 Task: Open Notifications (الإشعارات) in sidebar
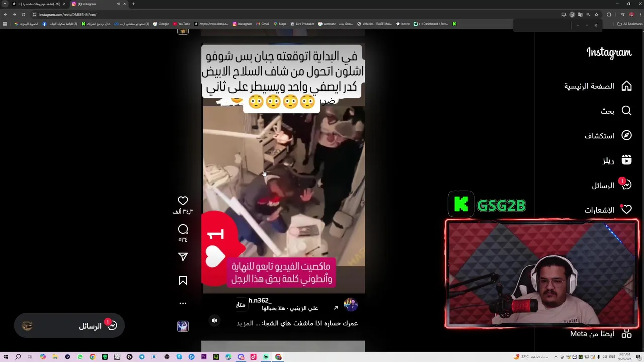click(608, 210)
